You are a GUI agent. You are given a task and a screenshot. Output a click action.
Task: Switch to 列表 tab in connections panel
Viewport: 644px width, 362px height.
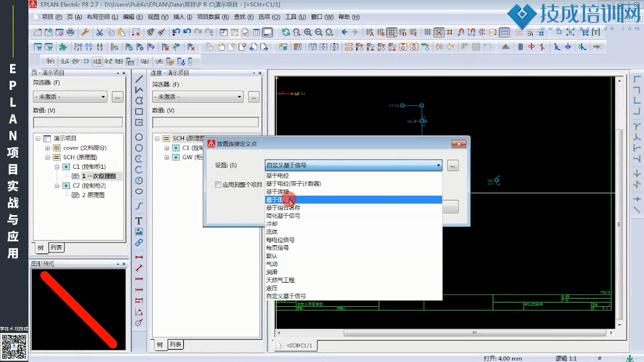click(176, 344)
